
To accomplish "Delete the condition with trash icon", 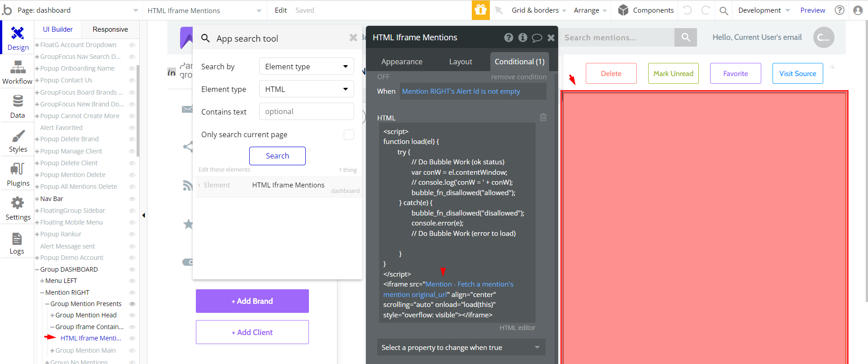I will coord(543,117).
